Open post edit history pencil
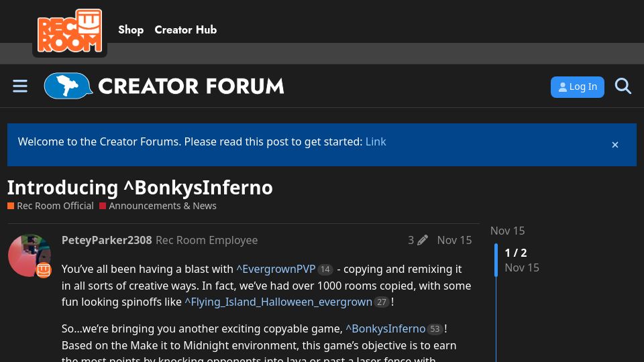This screenshot has width=644, height=362. (x=418, y=240)
